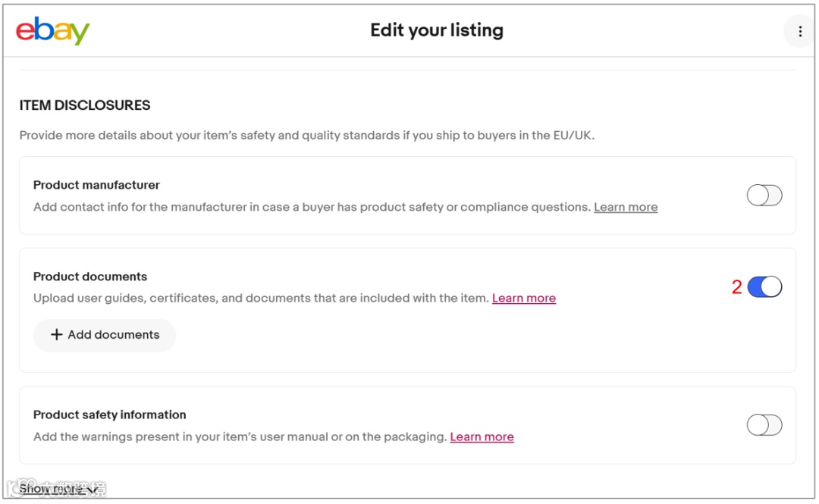The width and height of the screenshot is (819, 504).
Task: Click the ITEM DISCLOSURES section heading
Action: (x=85, y=105)
